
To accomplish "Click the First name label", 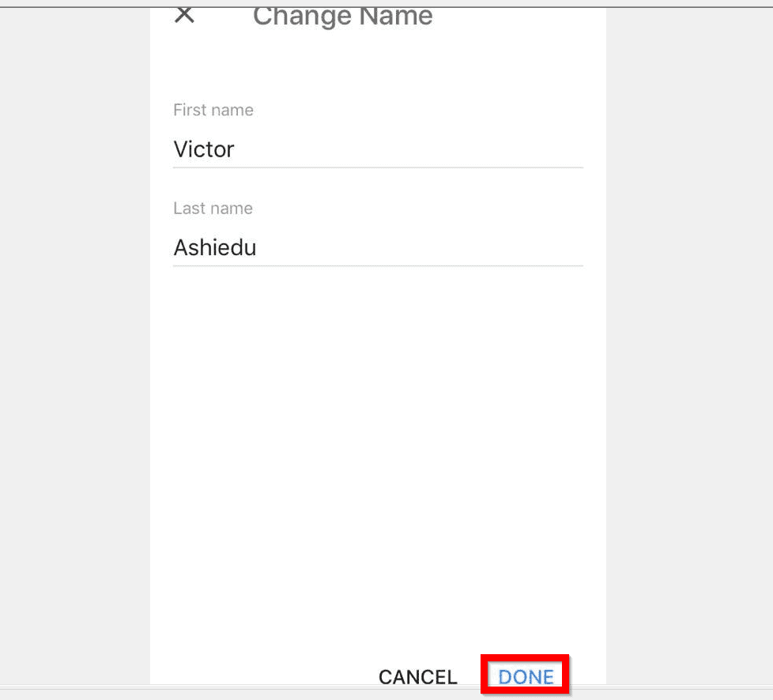I will click(213, 110).
